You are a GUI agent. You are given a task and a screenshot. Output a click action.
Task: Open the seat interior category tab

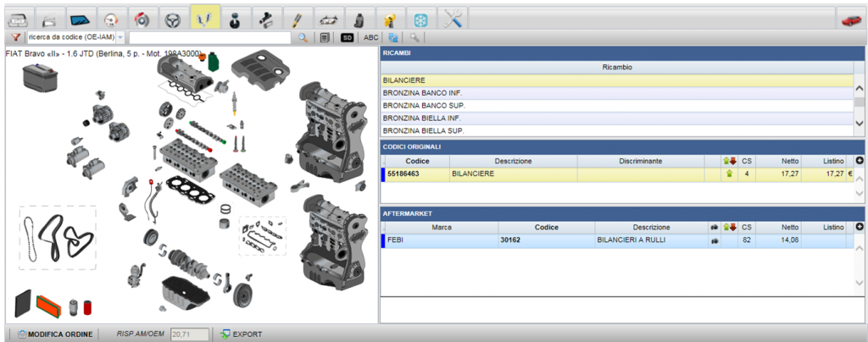tap(359, 19)
